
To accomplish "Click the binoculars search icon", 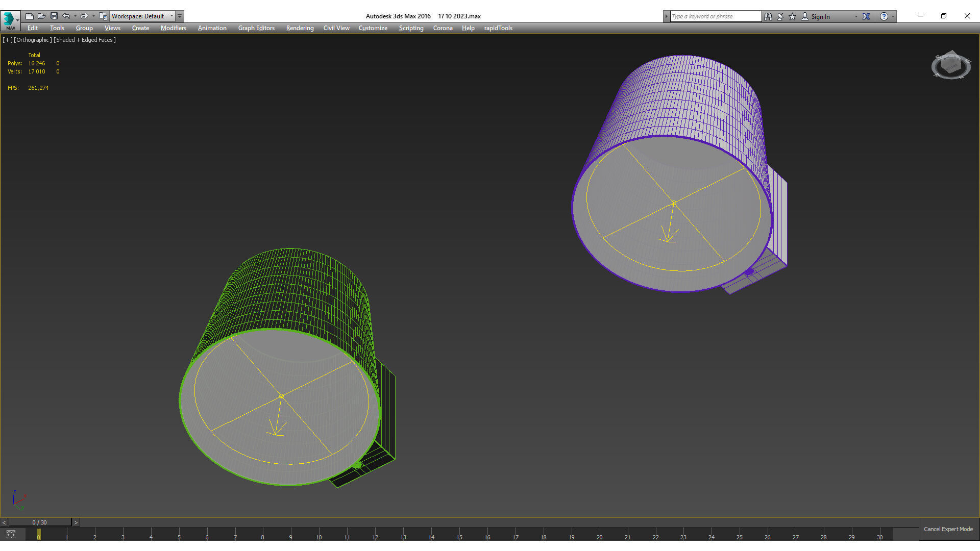I will click(x=768, y=16).
